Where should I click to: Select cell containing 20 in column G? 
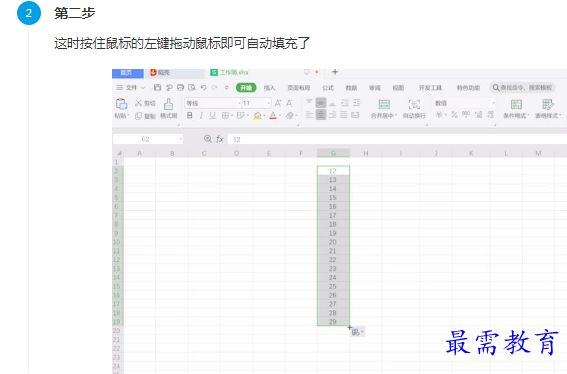[333, 242]
